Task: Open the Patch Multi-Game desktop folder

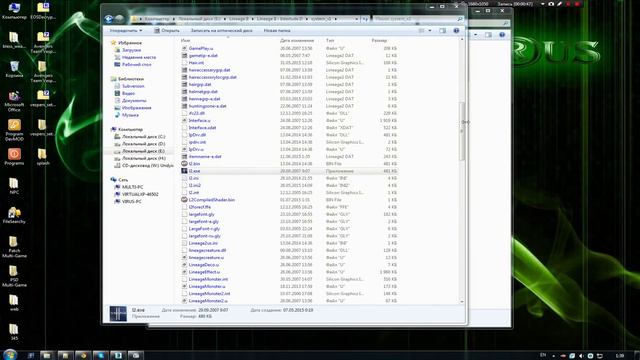Action: click(x=14, y=247)
